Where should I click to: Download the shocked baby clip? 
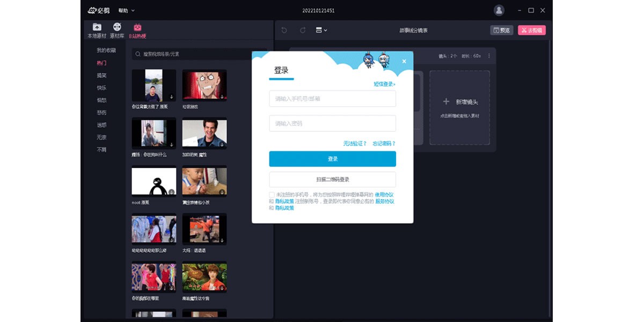coord(222,192)
